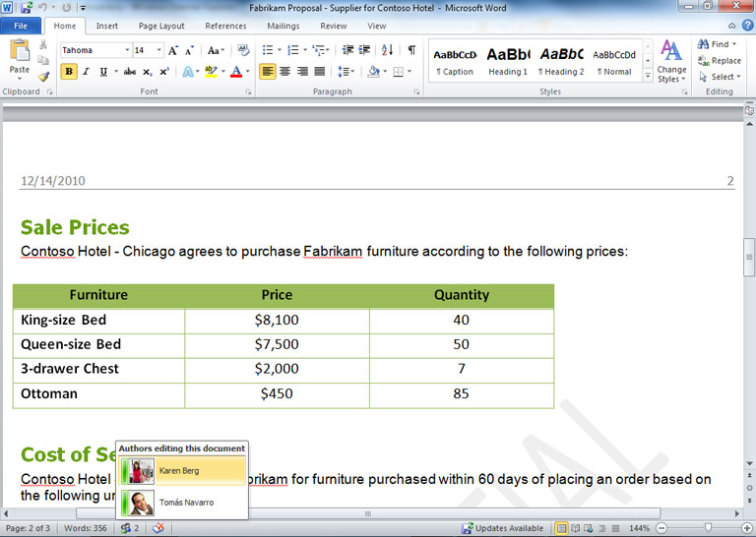756x537 pixels.
Task: Toggle show paragraph marks
Action: [411, 49]
